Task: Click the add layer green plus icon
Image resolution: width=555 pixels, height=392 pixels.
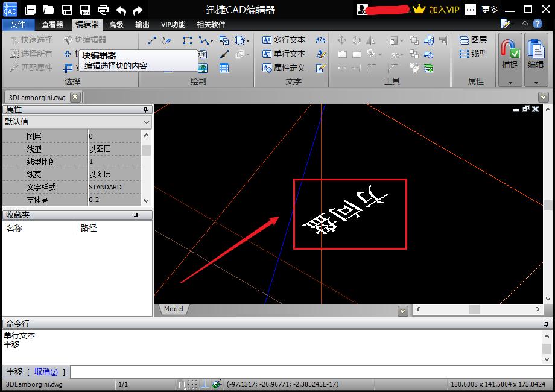Action: (x=429, y=68)
